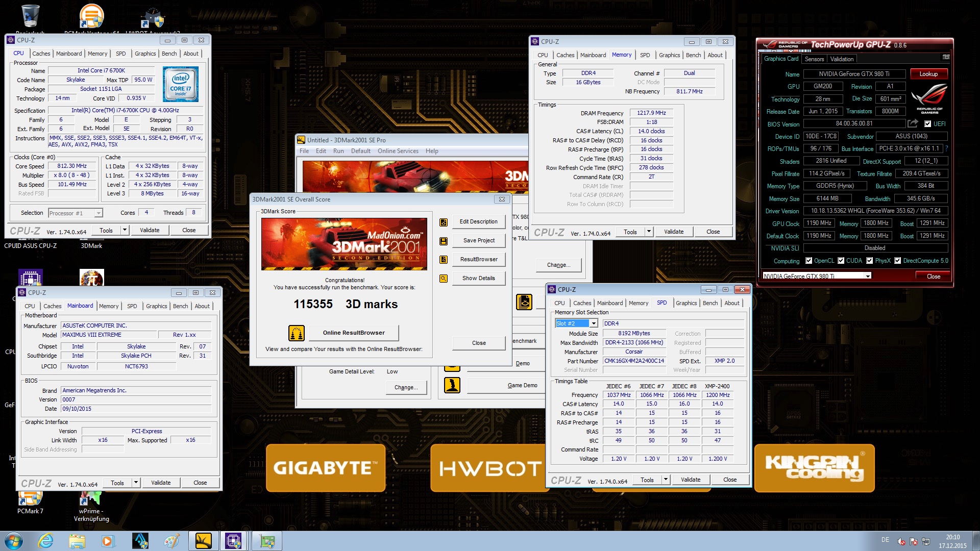Click the Save Project button
Screen dimensions: 980x551
478,241
